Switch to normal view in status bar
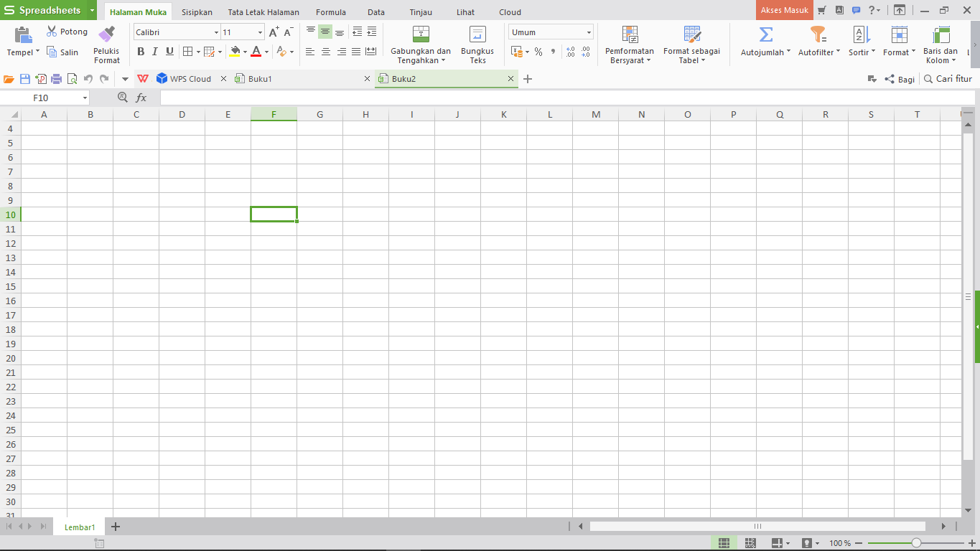980x551 pixels. pyautogui.click(x=724, y=543)
